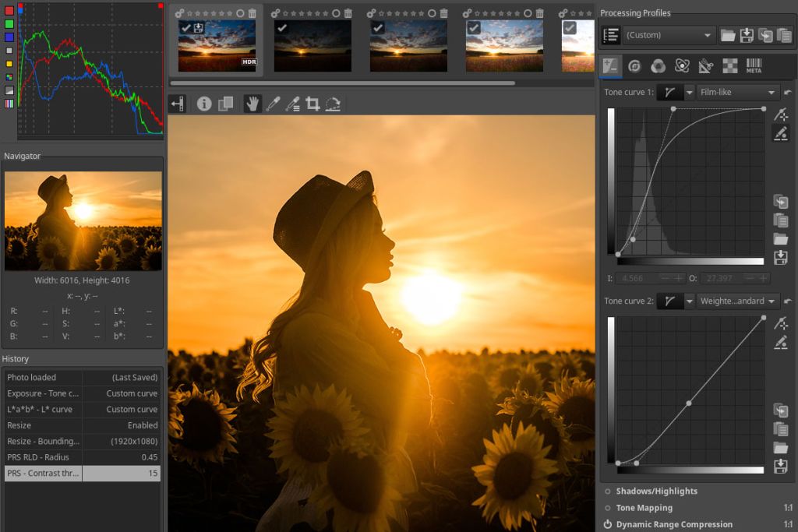
Task: Save the current processing profile
Action: pos(748,35)
